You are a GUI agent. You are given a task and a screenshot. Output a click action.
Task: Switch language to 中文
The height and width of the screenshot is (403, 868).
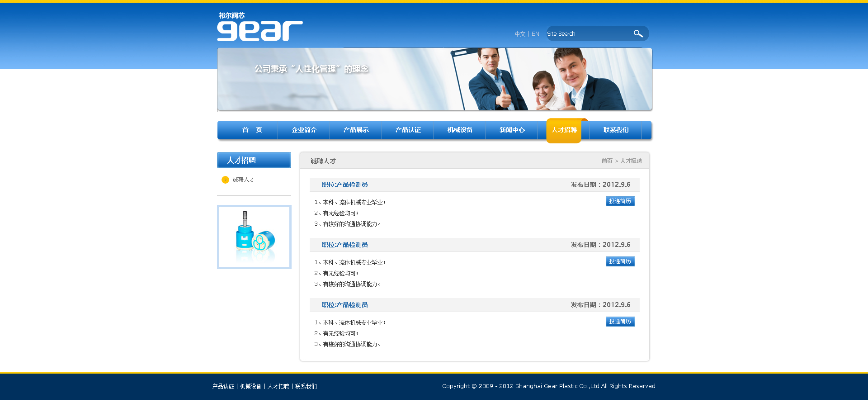click(x=520, y=34)
